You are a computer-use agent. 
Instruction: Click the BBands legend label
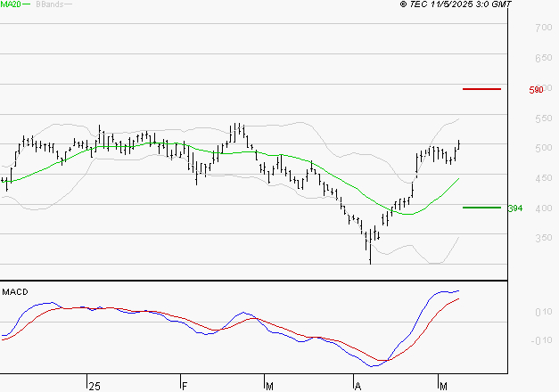[x=48, y=4]
